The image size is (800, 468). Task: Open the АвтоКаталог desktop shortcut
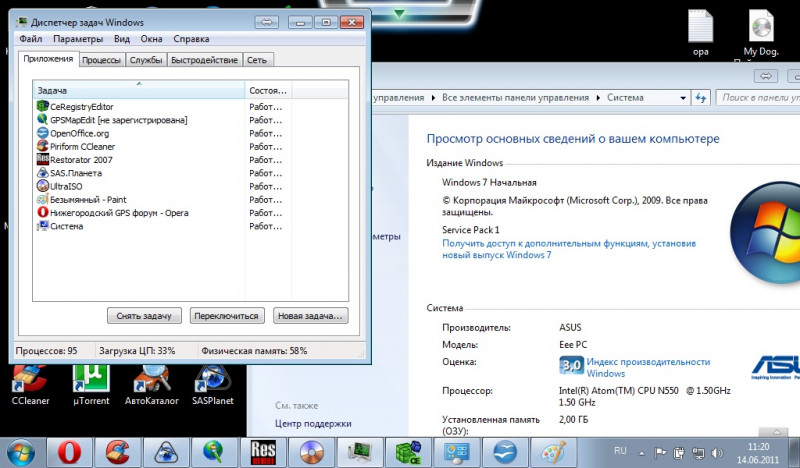tap(152, 385)
